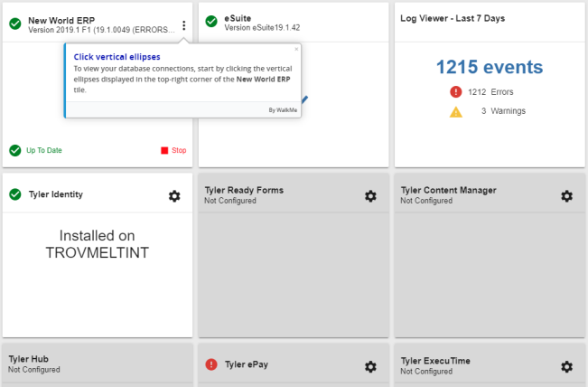
Task: Open the New World ERP vertical ellipsis menu
Action: click(x=183, y=25)
